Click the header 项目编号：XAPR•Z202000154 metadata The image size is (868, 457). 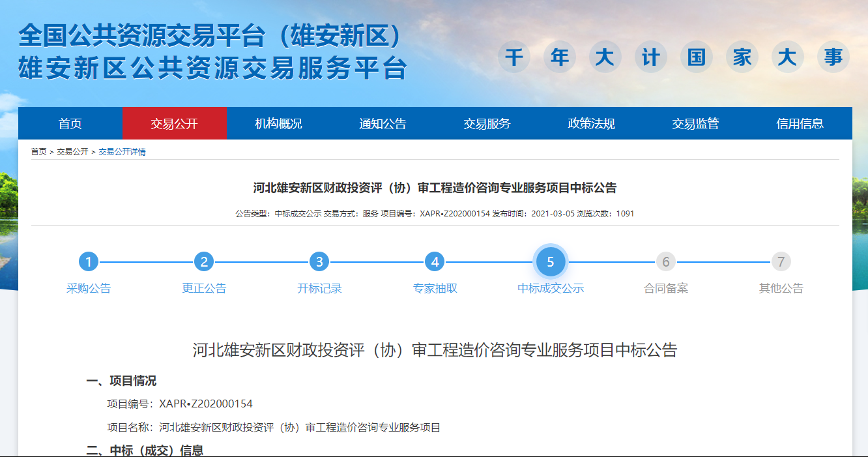tap(435, 214)
